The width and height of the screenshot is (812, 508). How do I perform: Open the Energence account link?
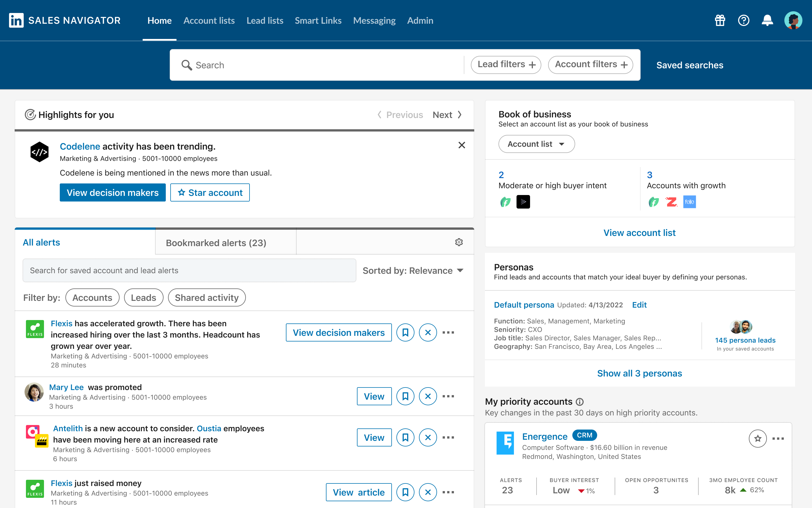(545, 436)
